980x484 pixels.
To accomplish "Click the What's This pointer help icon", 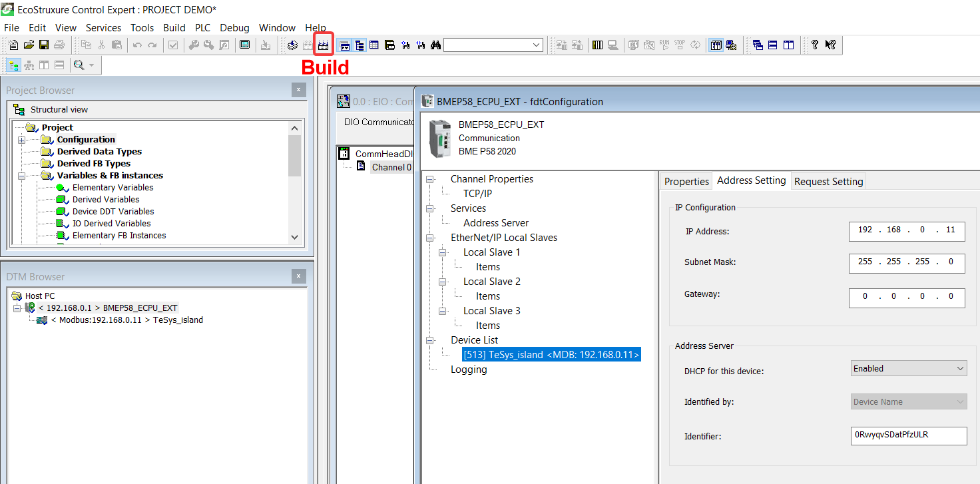I will click(x=830, y=45).
